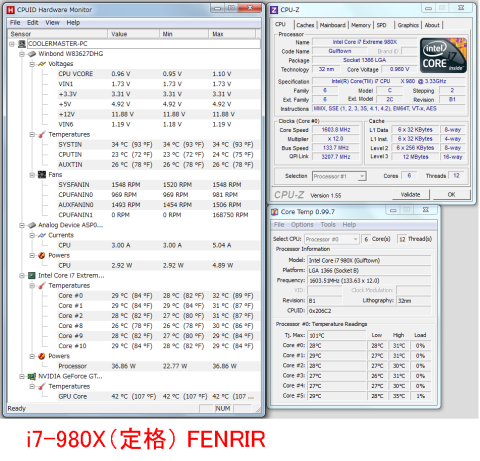480x461 pixels.
Task: Click the CPU-Z Core Speed value field
Action: [x=336, y=130]
